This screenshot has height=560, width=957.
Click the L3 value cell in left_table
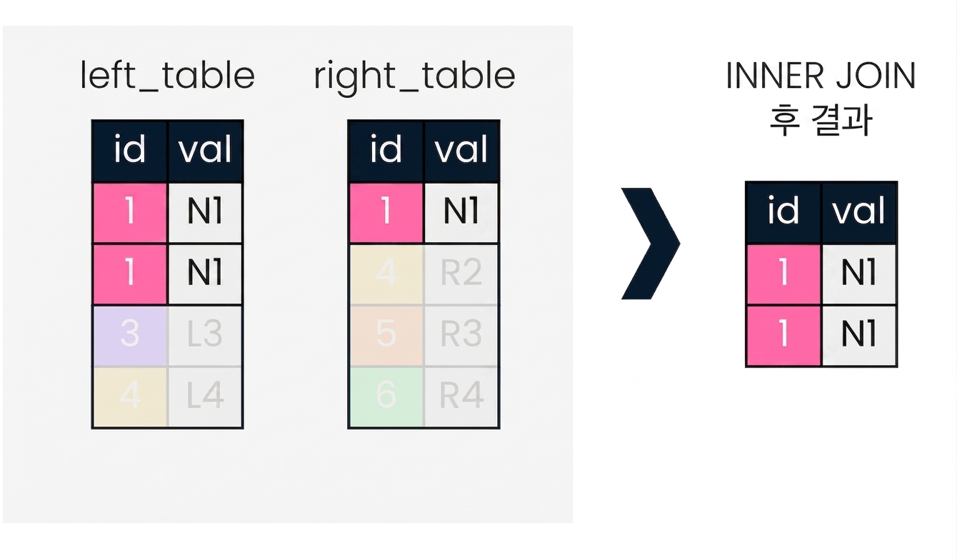pos(206,336)
